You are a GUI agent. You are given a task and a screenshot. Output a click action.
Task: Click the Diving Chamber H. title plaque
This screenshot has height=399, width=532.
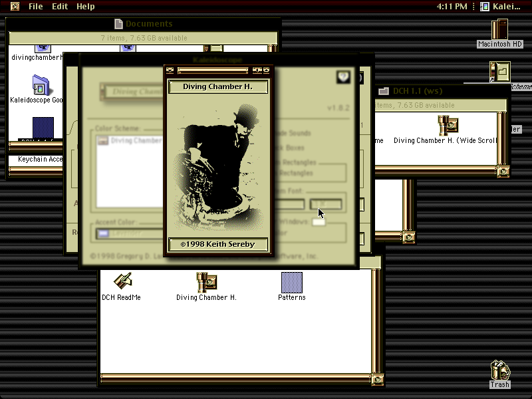tap(218, 86)
